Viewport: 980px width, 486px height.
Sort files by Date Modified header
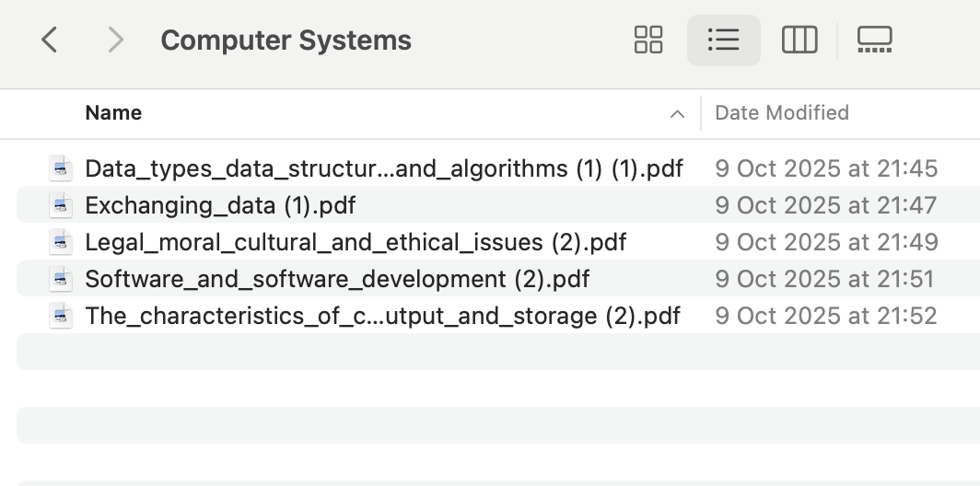(x=782, y=113)
